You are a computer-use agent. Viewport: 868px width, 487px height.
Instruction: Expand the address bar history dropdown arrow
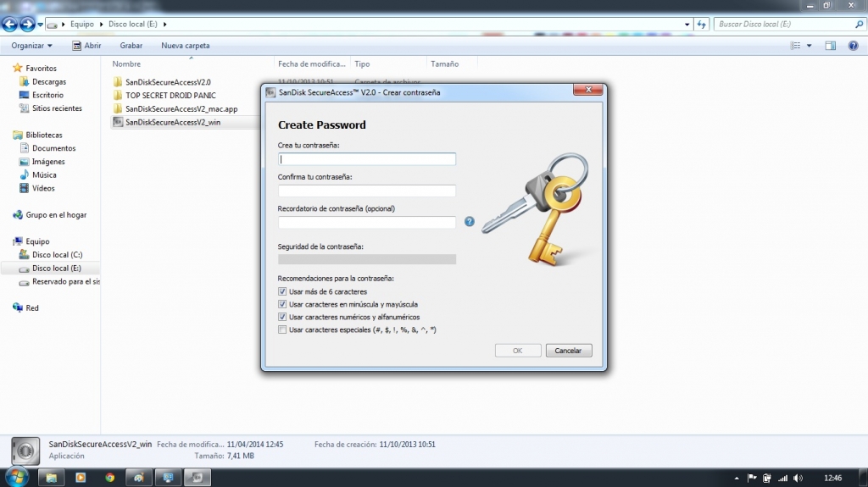pos(685,25)
